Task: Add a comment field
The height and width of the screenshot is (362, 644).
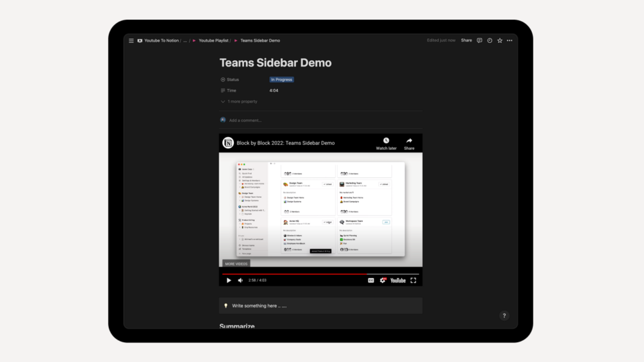Action: [245, 120]
